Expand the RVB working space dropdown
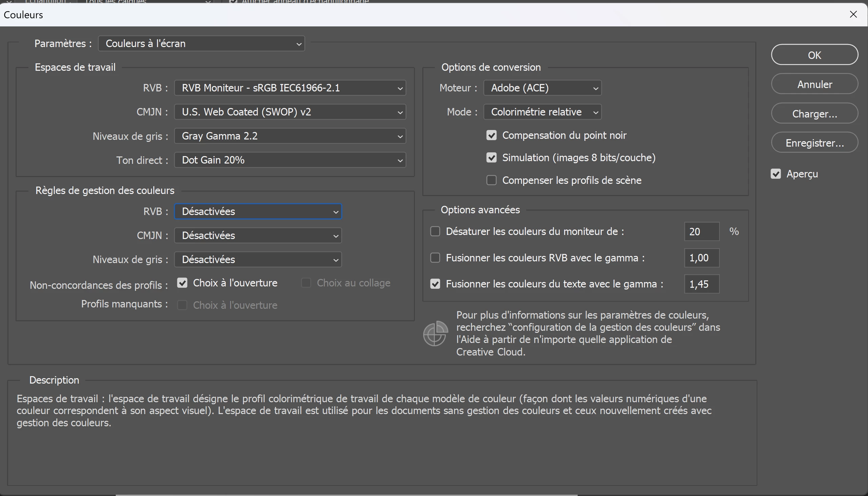Image resolution: width=868 pixels, height=496 pixels. [x=290, y=88]
